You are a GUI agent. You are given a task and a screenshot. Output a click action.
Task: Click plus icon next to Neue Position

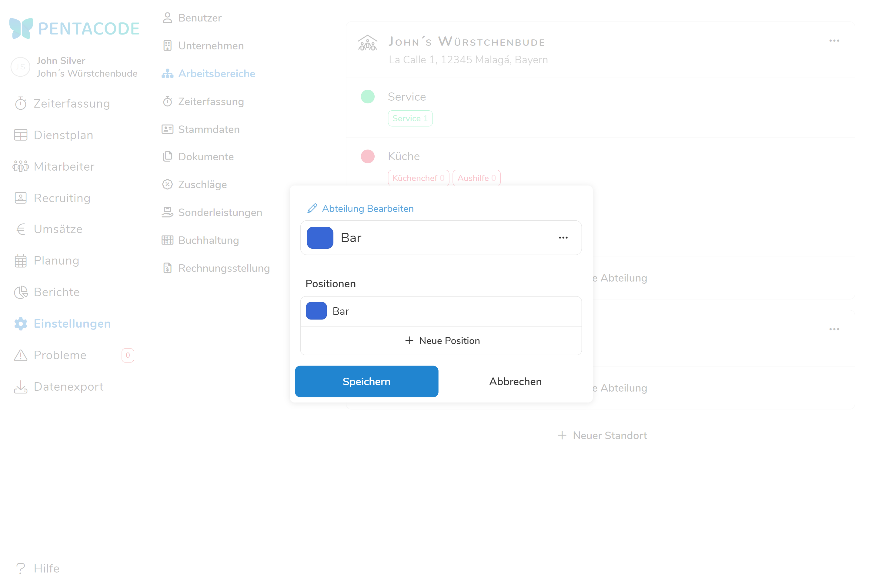click(x=409, y=340)
